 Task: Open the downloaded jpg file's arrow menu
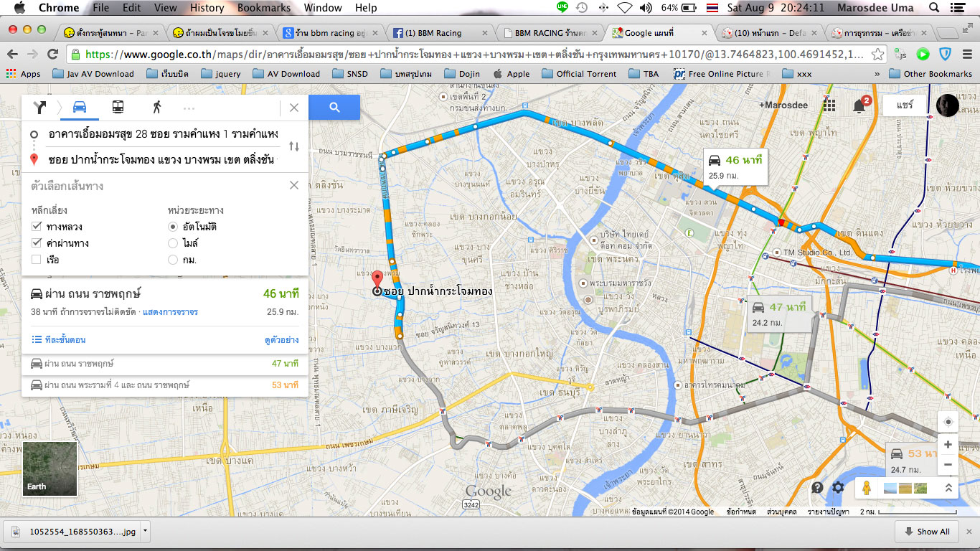click(x=146, y=532)
